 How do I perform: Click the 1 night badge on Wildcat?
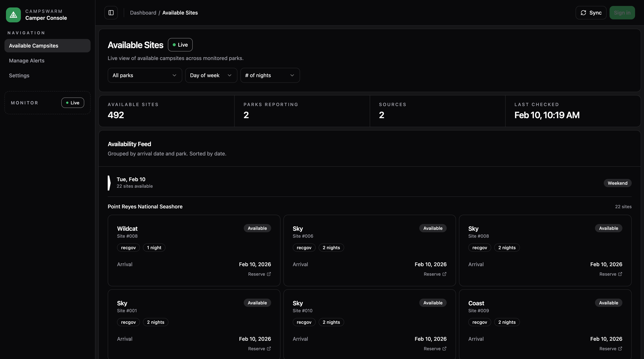coord(154,248)
